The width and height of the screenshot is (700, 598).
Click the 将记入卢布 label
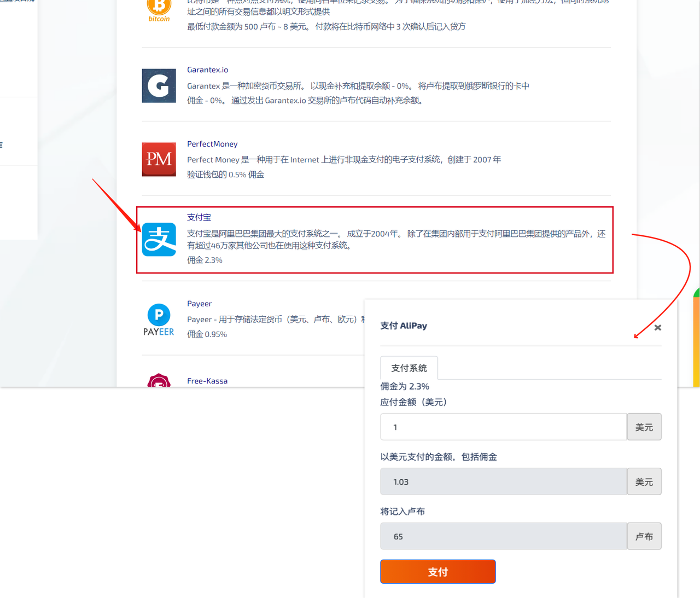click(402, 512)
